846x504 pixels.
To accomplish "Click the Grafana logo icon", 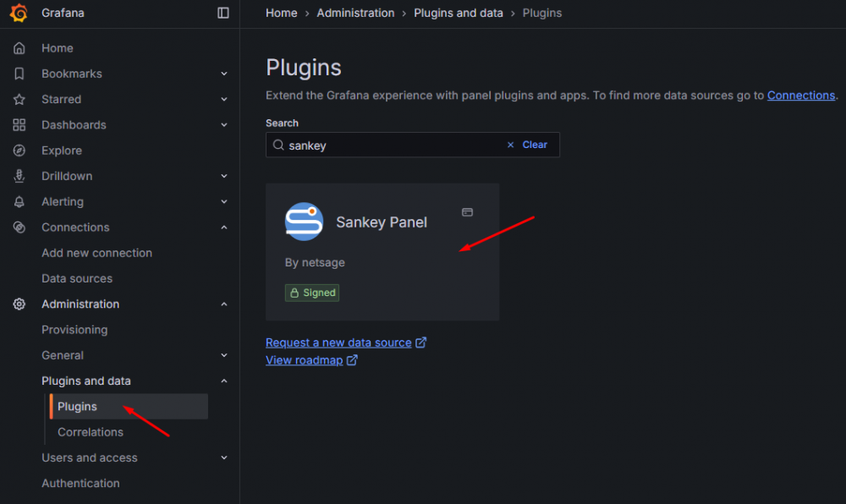I will 19,13.
